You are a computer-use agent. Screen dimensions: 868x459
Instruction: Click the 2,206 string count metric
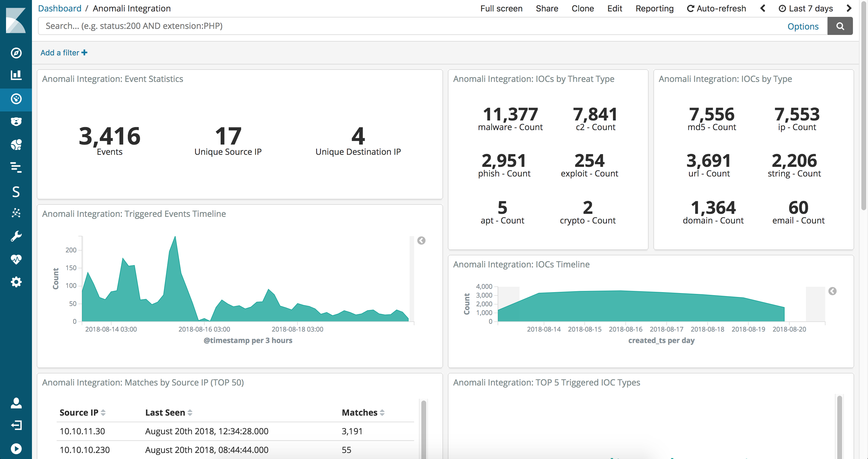point(794,165)
